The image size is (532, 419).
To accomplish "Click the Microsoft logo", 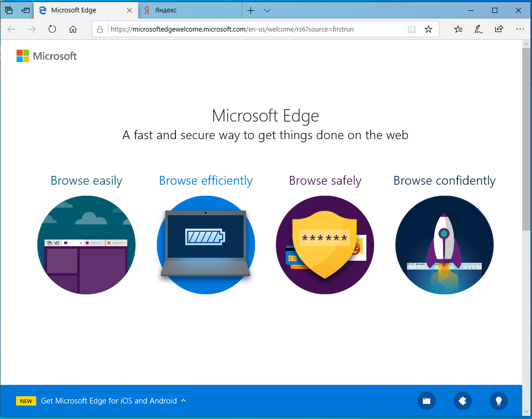I will point(47,56).
